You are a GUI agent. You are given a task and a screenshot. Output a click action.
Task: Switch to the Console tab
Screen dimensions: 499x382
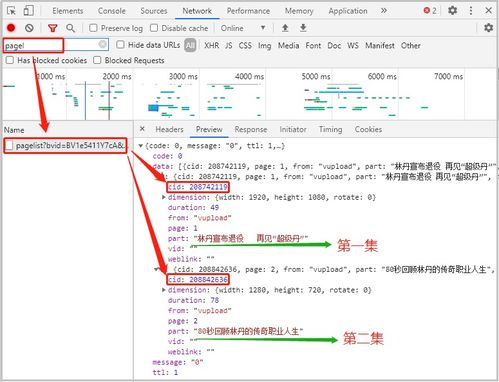point(112,11)
